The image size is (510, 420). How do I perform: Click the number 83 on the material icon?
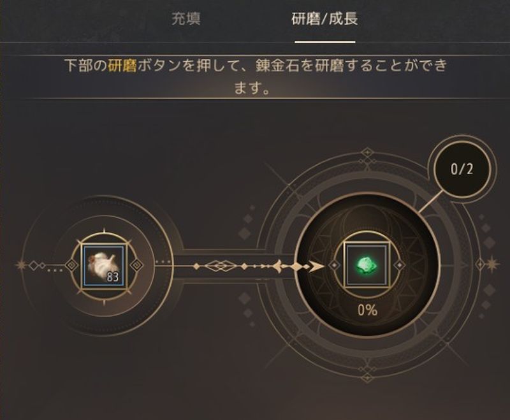click(x=113, y=277)
